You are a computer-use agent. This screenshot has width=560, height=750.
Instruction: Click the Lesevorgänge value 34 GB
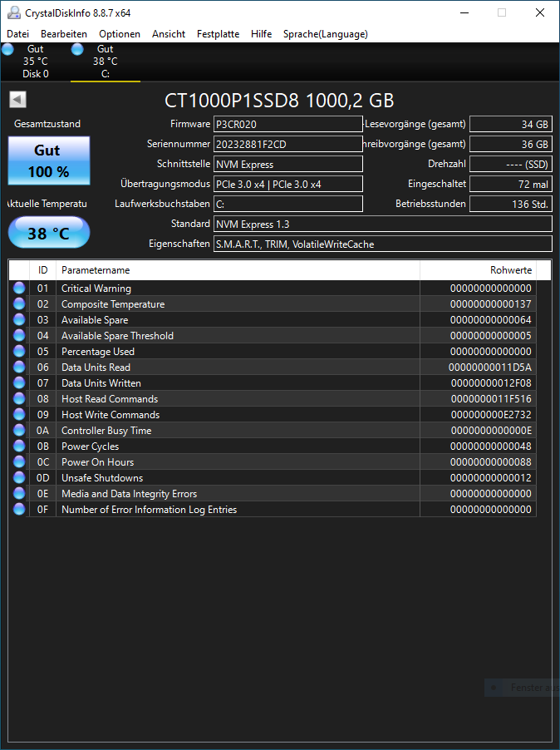pos(511,124)
